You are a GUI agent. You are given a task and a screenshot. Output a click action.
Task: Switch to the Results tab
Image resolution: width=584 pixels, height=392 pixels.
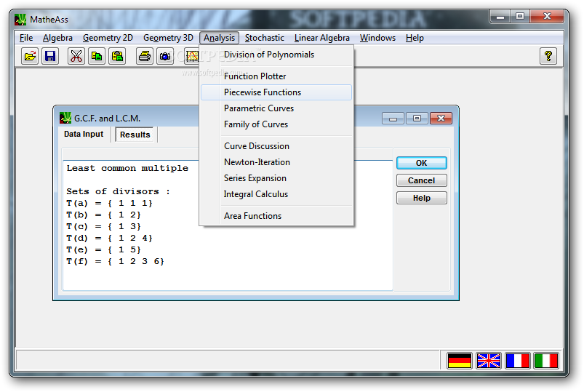tap(135, 135)
